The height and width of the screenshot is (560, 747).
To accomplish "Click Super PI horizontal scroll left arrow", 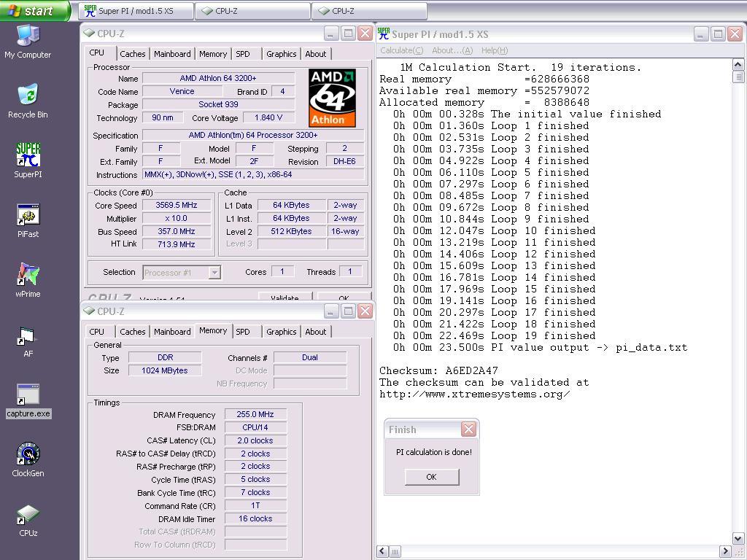I will tap(382, 551).
